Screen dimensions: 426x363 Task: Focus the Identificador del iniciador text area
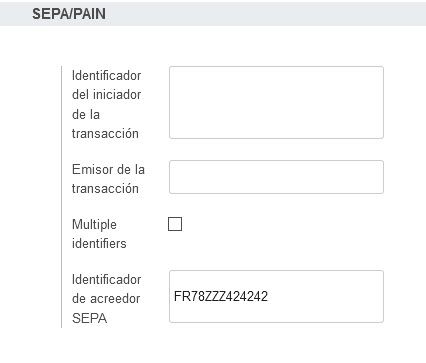tap(276, 102)
